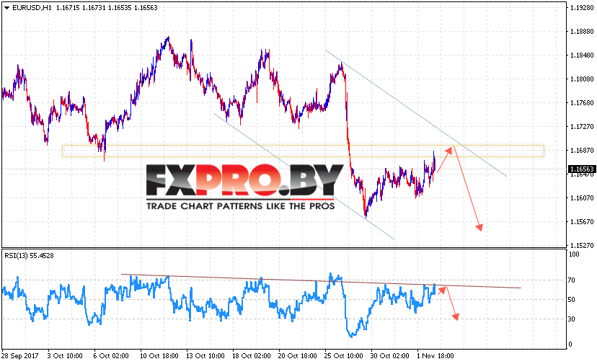Click the low value 1.16535 in header

coord(120,8)
